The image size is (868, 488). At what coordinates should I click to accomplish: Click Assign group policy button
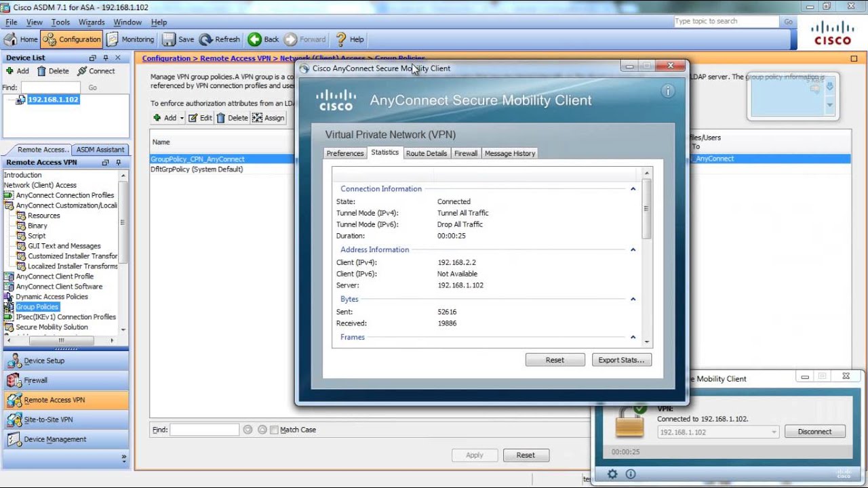coord(268,118)
